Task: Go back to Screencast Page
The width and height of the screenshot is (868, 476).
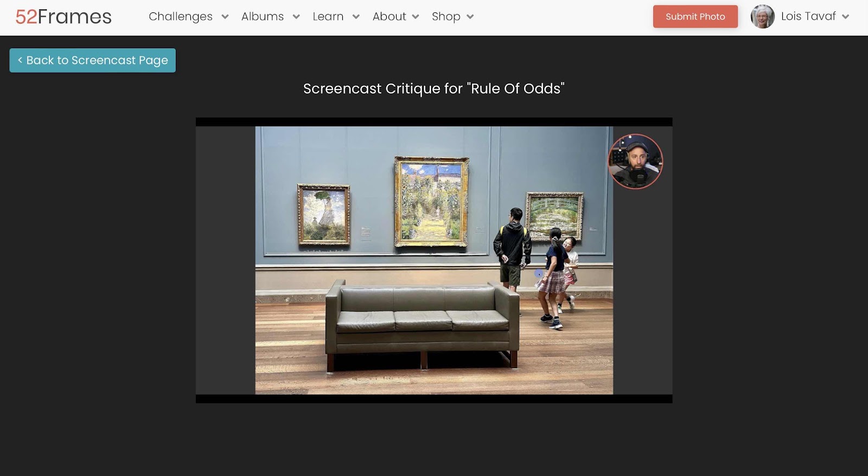Action: click(93, 60)
